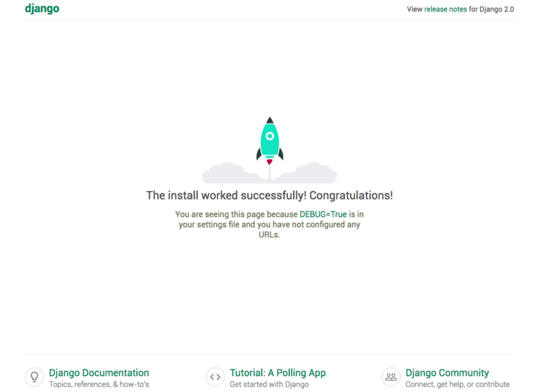Click 'for Django 2.0' header text
The image size is (537, 392).
point(491,9)
